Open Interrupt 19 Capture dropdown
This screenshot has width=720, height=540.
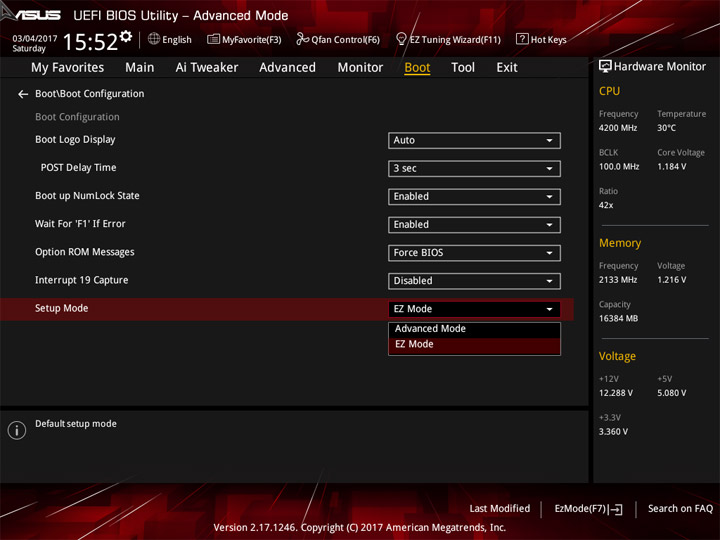pos(474,281)
